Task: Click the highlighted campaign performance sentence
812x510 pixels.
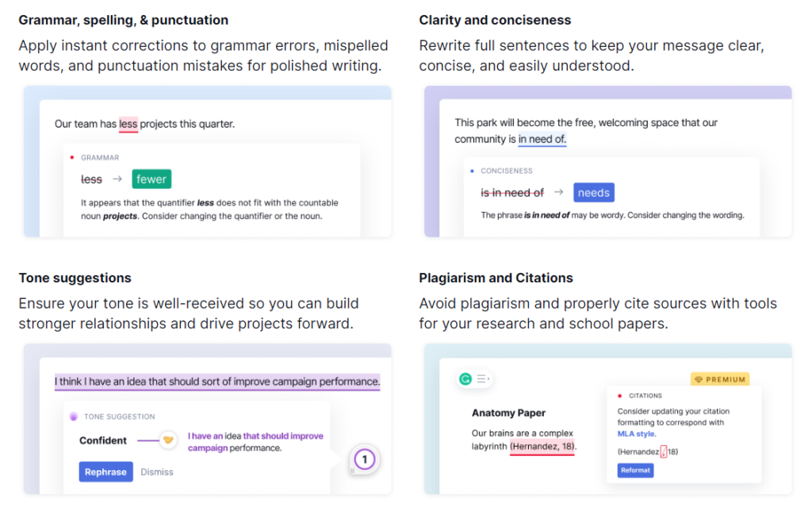Action: tap(217, 382)
